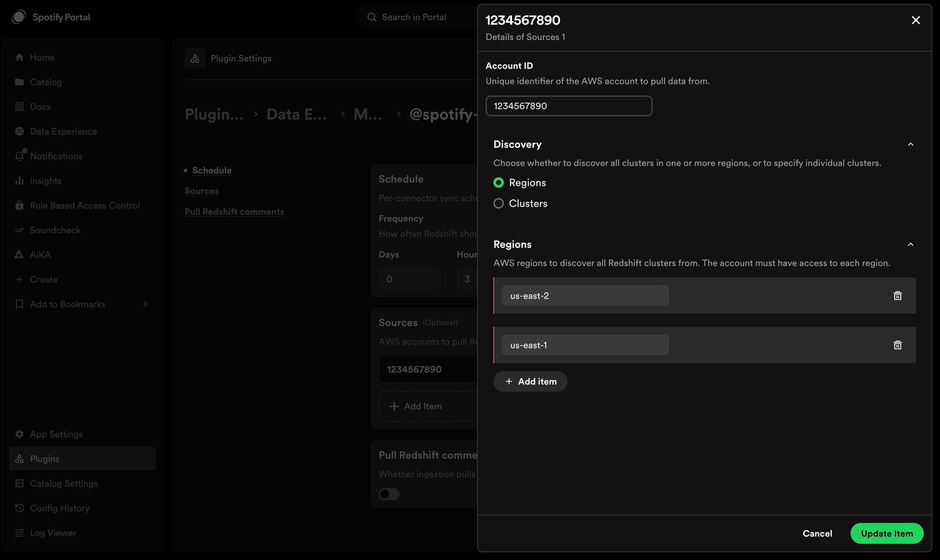Click the Update Item button
The image size is (940, 560).
[x=887, y=534]
